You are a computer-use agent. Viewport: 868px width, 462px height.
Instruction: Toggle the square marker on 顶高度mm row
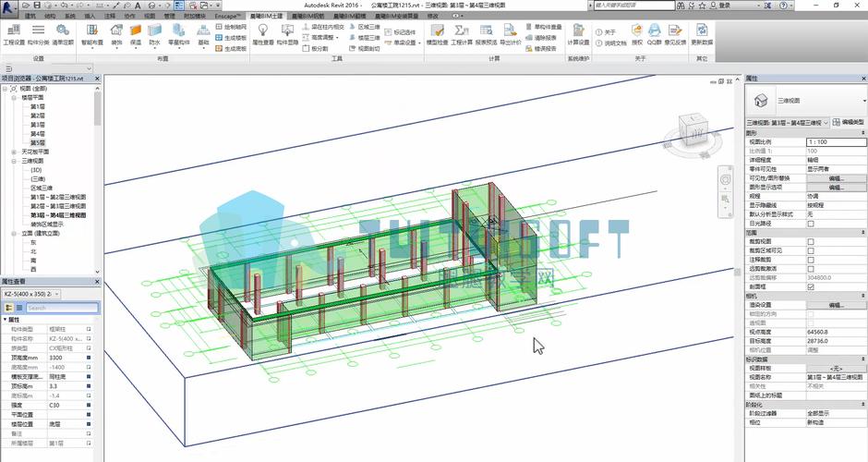(x=88, y=358)
